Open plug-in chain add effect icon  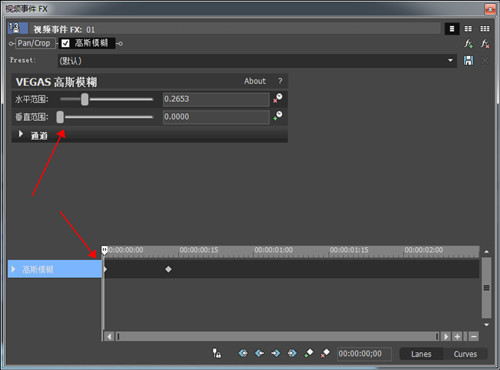469,44
